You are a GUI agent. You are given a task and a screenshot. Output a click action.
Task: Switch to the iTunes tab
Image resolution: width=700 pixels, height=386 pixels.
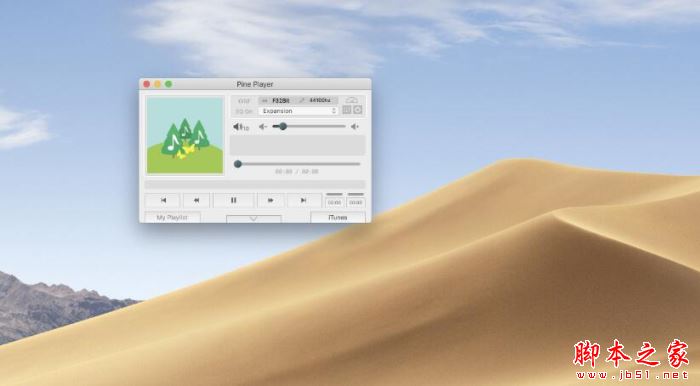pos(338,217)
